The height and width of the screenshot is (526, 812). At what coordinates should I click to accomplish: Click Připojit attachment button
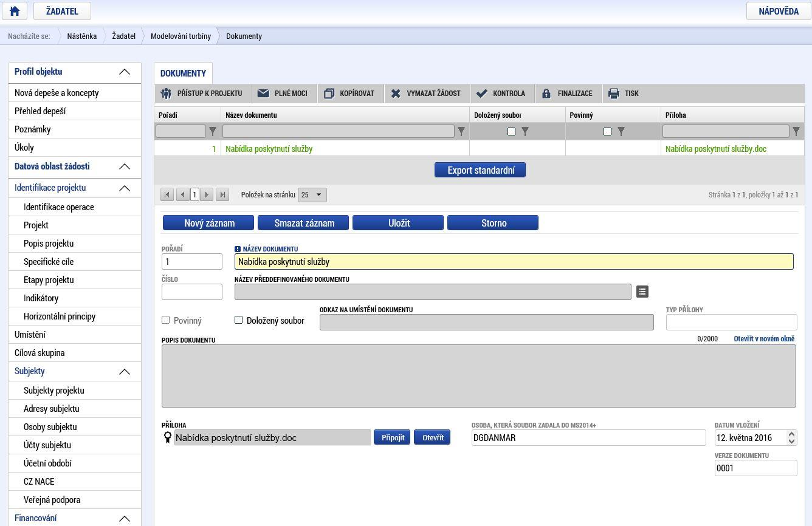click(x=392, y=437)
